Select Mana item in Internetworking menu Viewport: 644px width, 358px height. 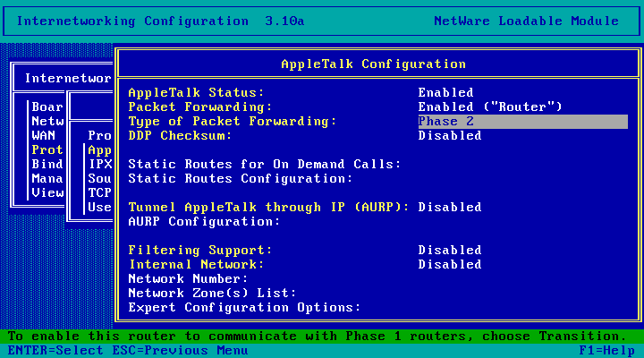tap(47, 179)
